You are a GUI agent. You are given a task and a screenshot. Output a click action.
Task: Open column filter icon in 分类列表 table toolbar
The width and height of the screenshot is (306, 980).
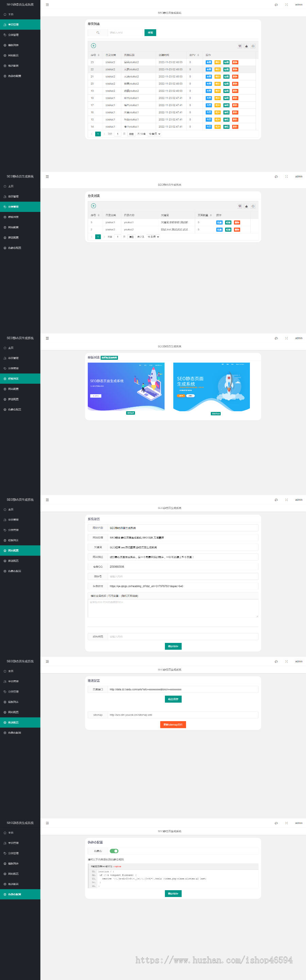(240, 206)
